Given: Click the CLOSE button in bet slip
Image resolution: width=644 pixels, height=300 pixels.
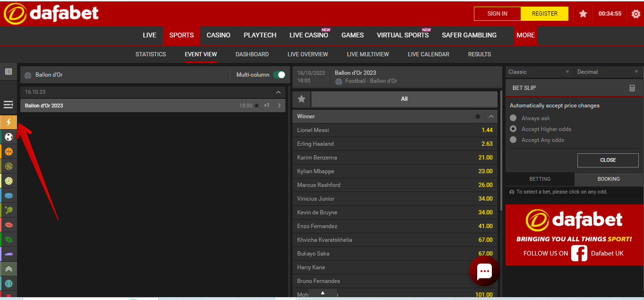Looking at the screenshot, I should [x=608, y=160].
